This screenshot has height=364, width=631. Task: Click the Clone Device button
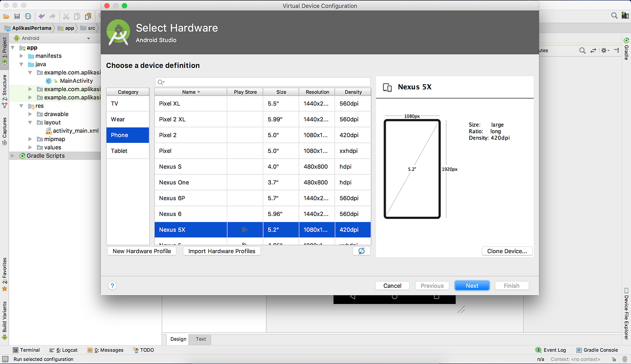[x=507, y=251]
